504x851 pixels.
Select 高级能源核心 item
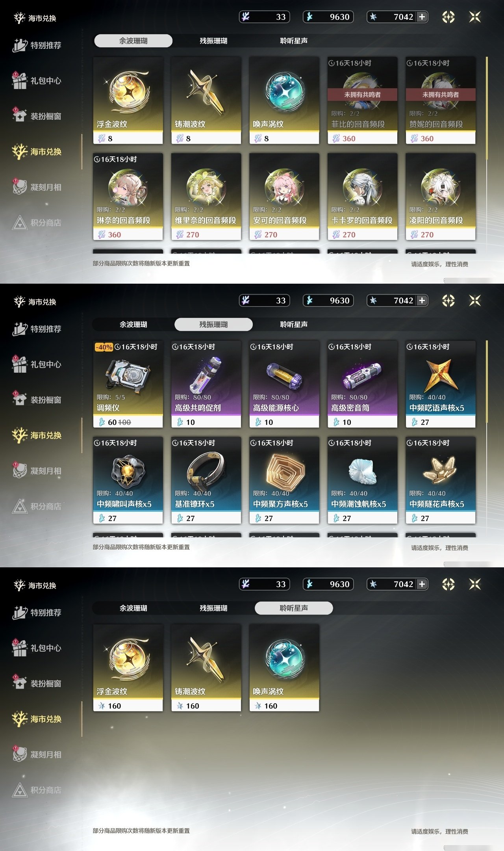coord(284,384)
